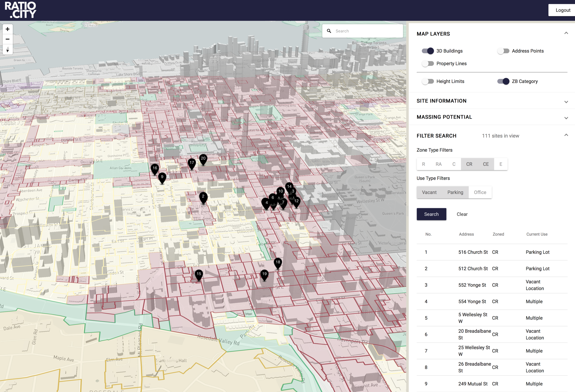The width and height of the screenshot is (575, 392).
Task: Open the 512 Church St result row
Action: (492, 269)
